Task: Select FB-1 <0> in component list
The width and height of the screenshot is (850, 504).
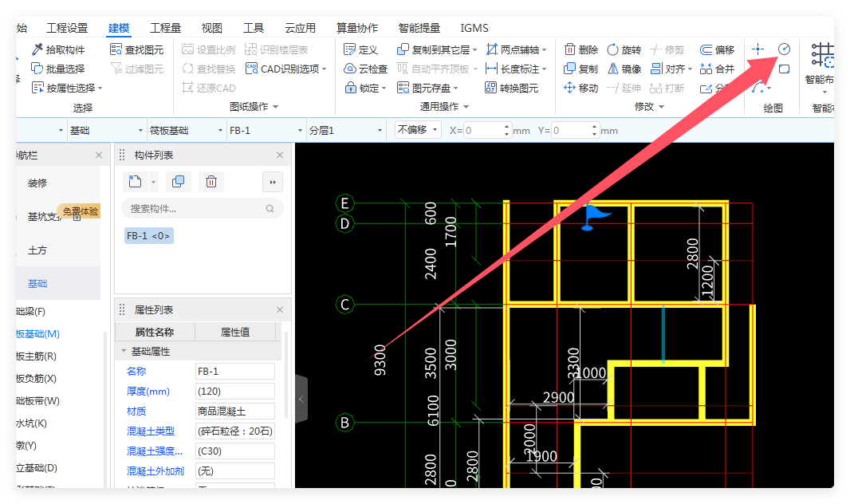Action: pos(148,236)
